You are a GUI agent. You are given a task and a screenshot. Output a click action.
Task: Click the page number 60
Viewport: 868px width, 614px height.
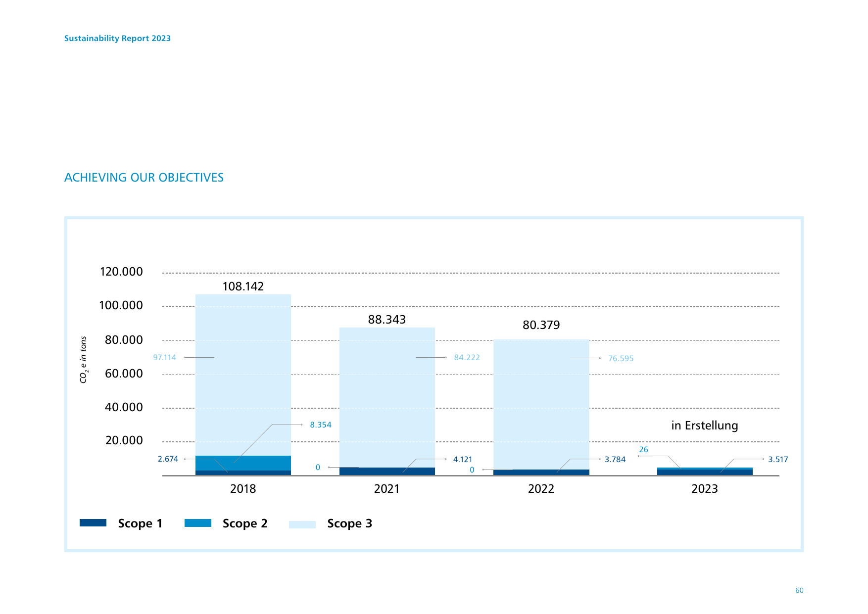click(x=799, y=590)
